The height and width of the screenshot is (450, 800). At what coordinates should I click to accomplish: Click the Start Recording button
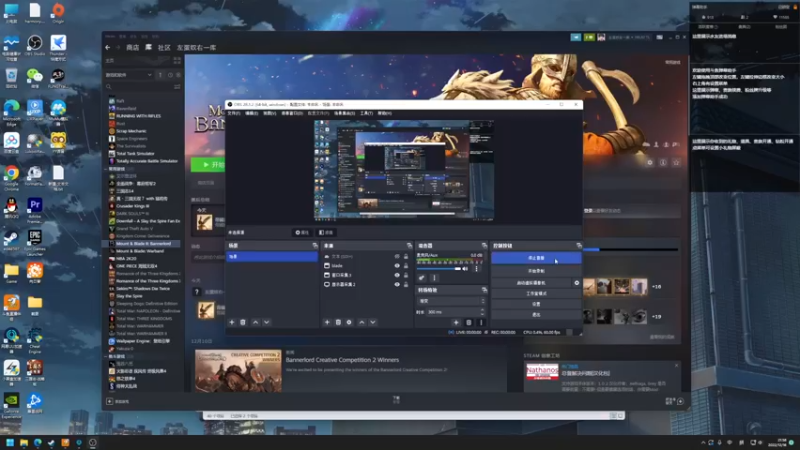click(536, 271)
